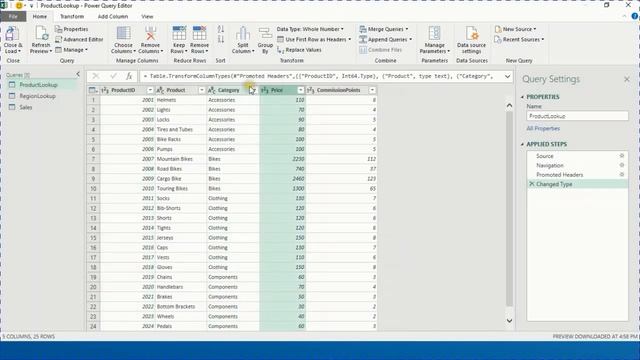Image resolution: width=640 pixels, height=360 pixels.
Task: Select the Promoted Headers step
Action: pyautogui.click(x=560, y=175)
